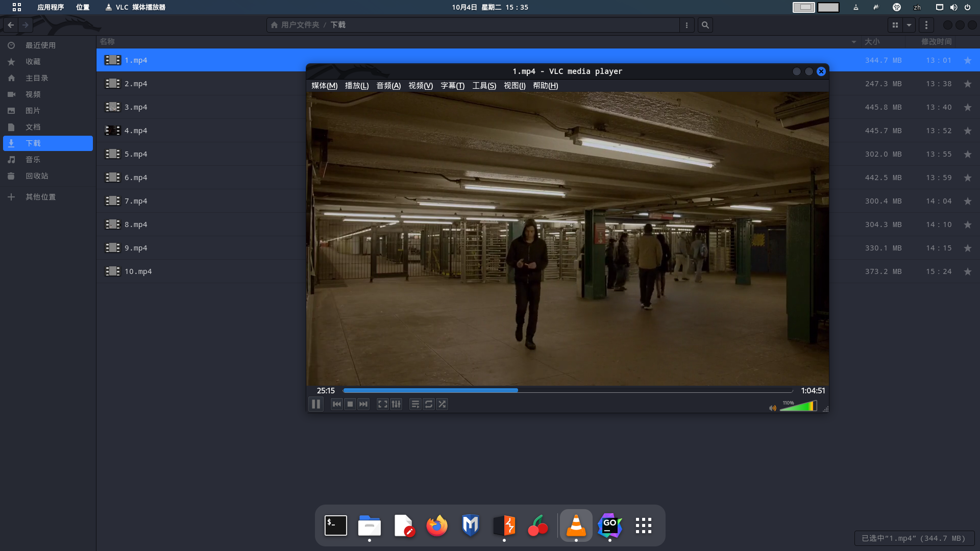Screen dimensions: 980x551
Task: Launch Burp Suite from dock
Action: pos(504,525)
